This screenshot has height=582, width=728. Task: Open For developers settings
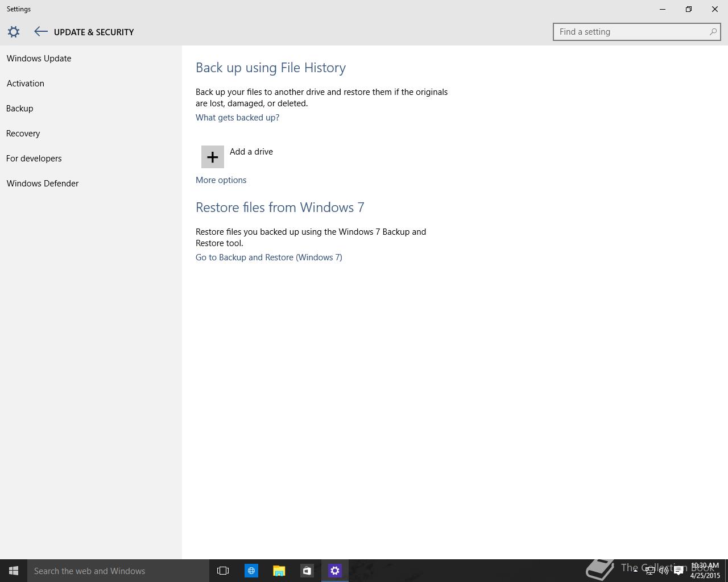pyautogui.click(x=34, y=159)
